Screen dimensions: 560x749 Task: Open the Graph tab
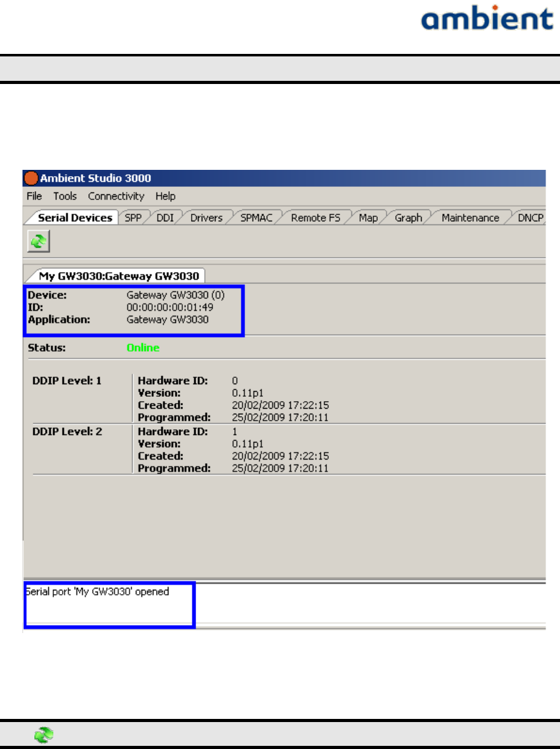408,218
